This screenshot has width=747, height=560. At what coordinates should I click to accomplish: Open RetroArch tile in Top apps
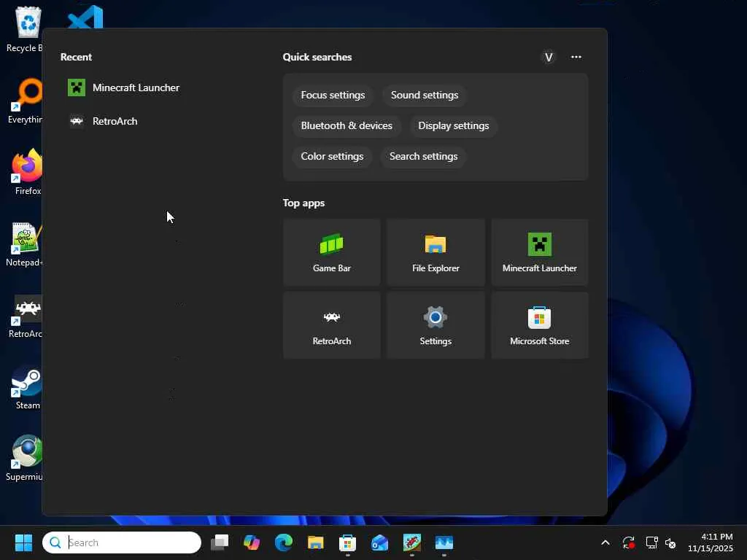click(x=332, y=325)
